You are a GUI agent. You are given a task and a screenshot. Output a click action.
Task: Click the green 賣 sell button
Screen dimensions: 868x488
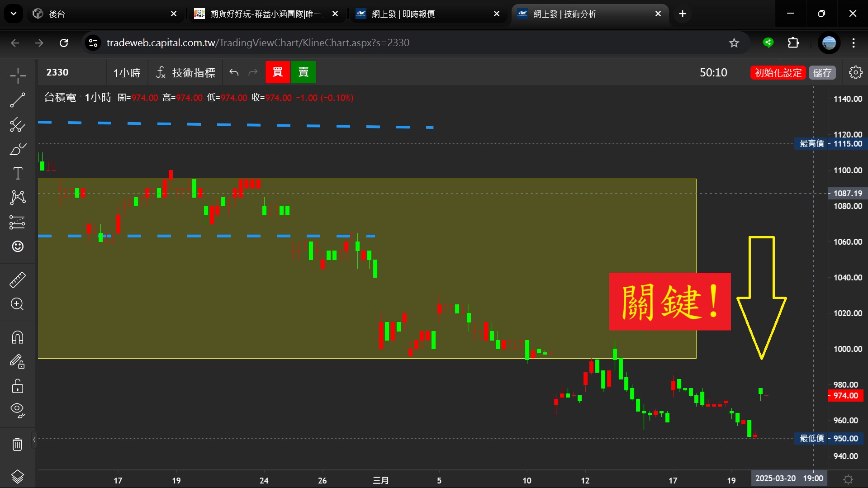304,72
